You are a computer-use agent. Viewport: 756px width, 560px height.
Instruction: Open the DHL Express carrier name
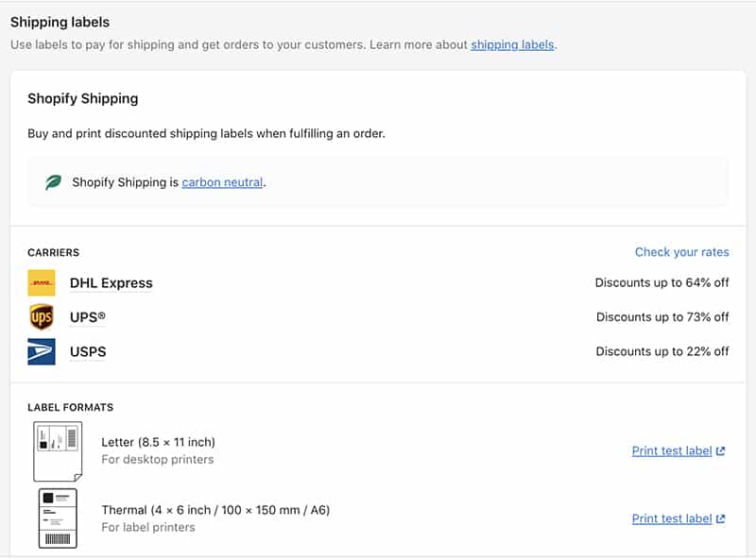[111, 283]
